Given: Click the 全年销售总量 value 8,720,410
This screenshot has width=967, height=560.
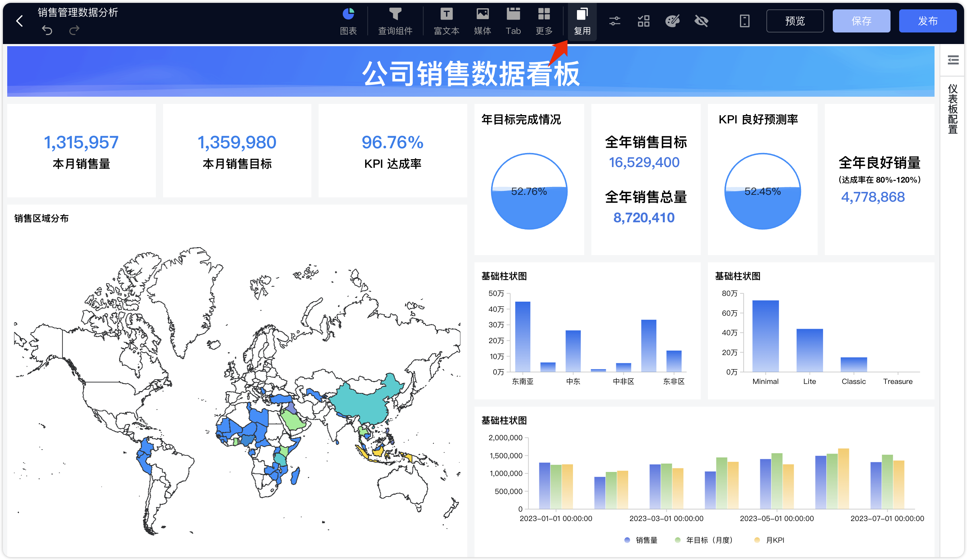Looking at the screenshot, I should 644,218.
